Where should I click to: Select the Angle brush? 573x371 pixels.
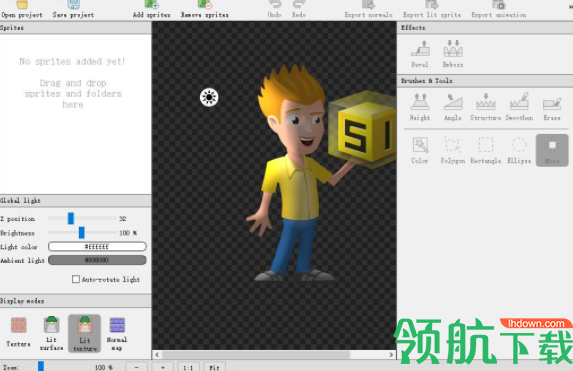(453, 107)
